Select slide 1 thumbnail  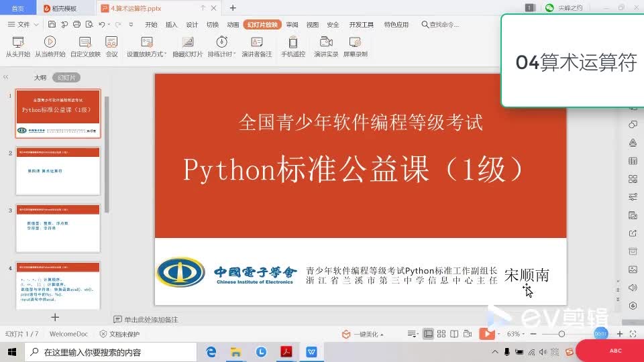[x=58, y=113]
